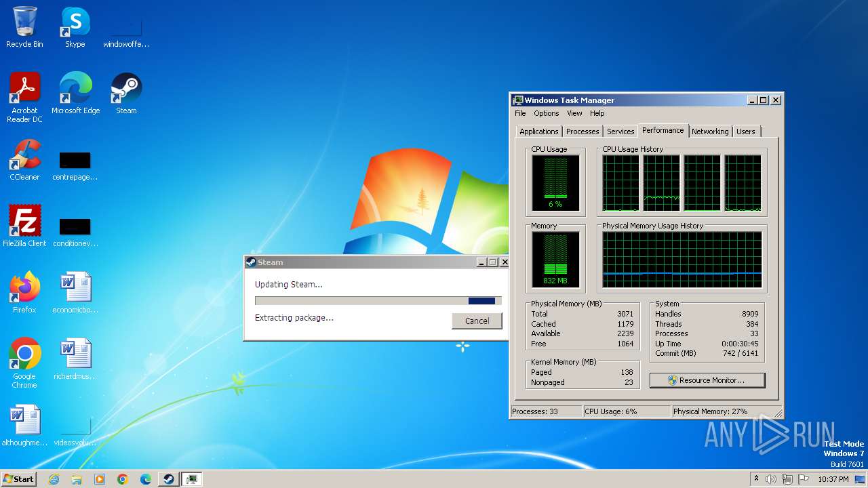868x488 pixels.
Task: Cancel the Steam update
Action: click(x=477, y=321)
